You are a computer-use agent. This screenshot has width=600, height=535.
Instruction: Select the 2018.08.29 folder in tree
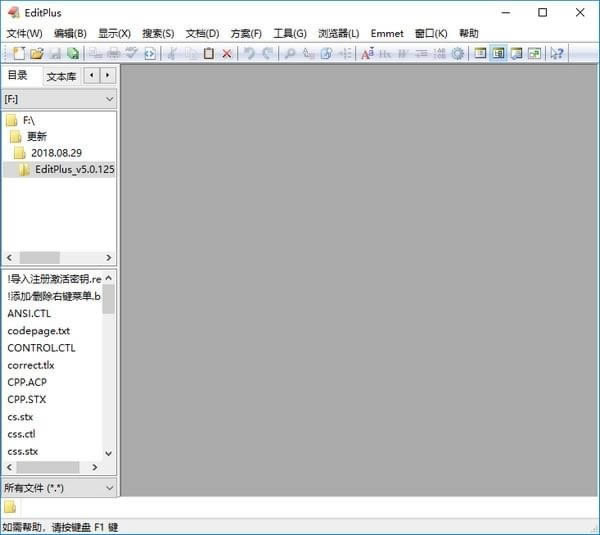click(56, 153)
